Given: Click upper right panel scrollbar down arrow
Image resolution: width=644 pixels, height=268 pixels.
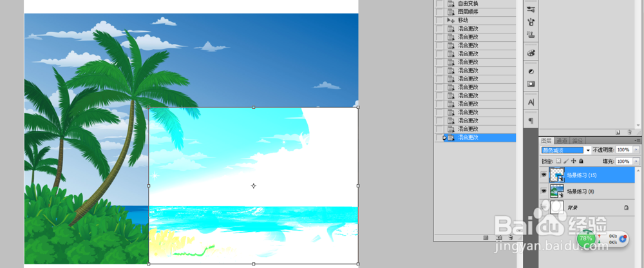Looking at the screenshot, I should [x=638, y=126].
